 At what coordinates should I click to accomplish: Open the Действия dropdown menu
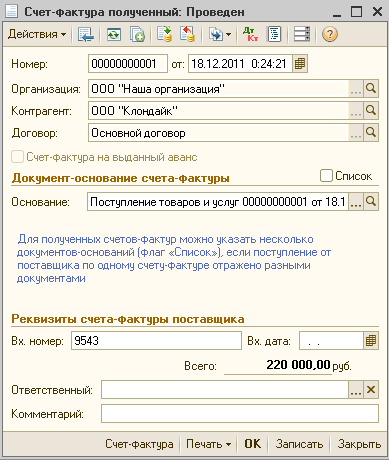tap(37, 34)
